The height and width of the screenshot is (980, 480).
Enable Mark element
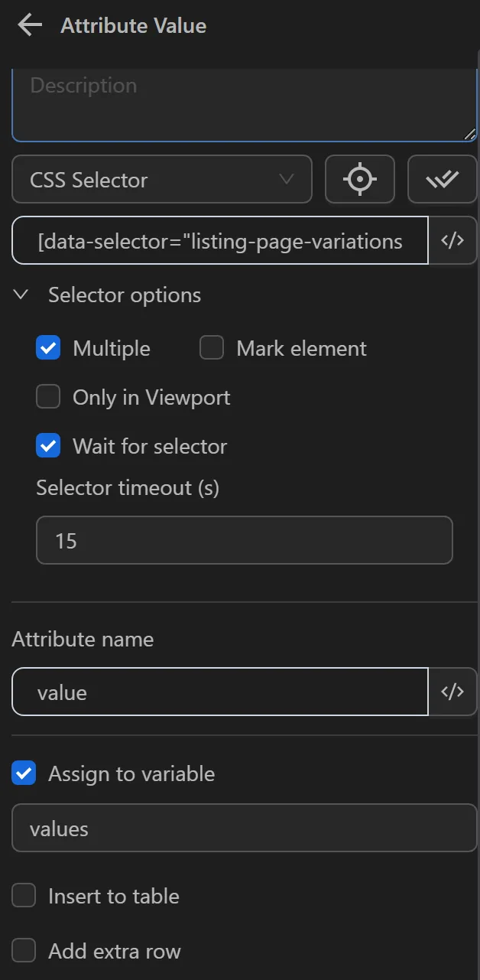coord(211,347)
